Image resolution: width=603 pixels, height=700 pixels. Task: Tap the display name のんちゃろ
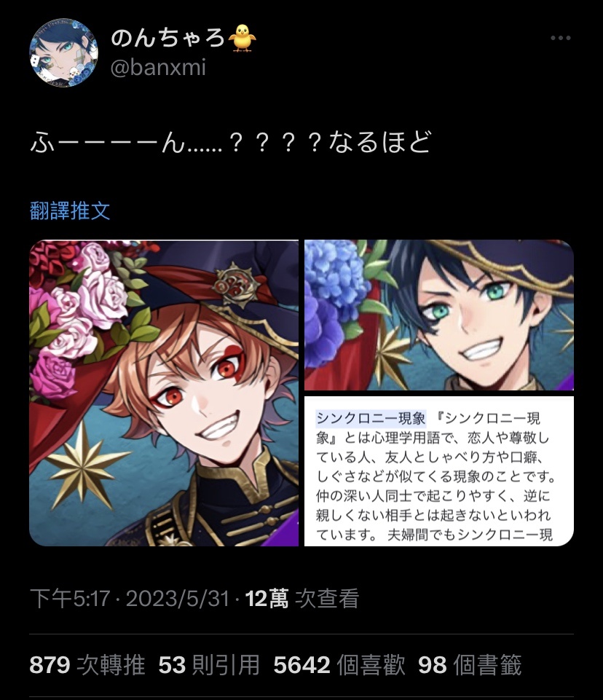(x=167, y=37)
